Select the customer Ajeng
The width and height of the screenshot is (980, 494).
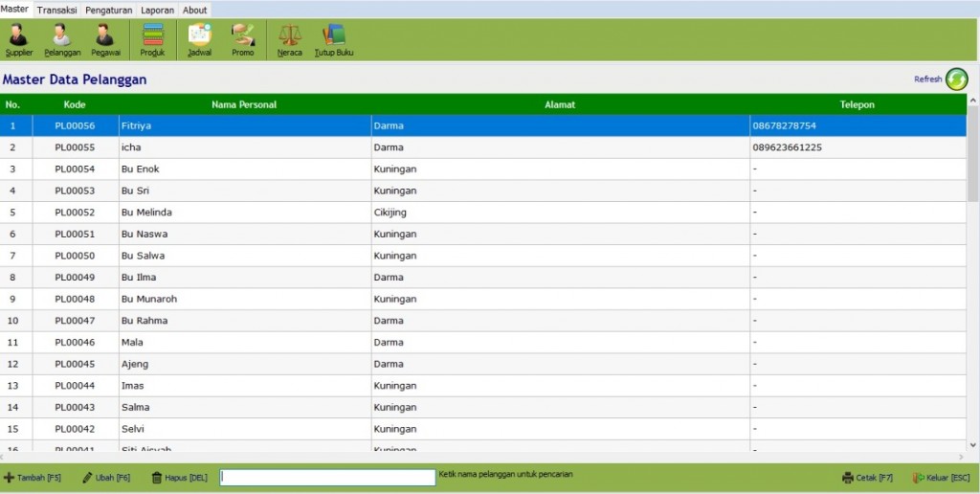[x=483, y=364]
